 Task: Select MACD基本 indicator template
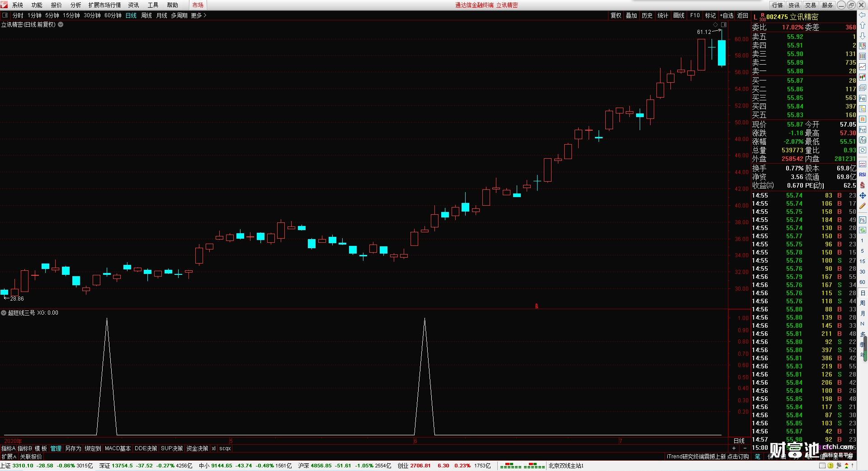point(118,448)
